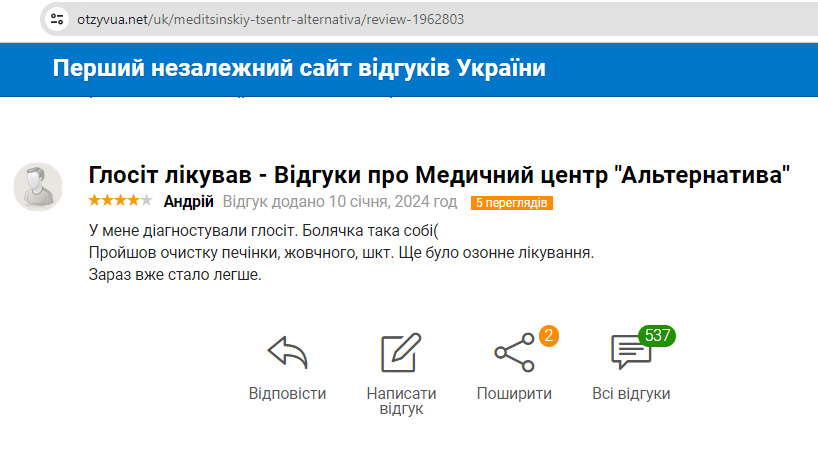The width and height of the screenshot is (818, 461).
Task: Click the reply arrow icon
Action: tap(287, 352)
